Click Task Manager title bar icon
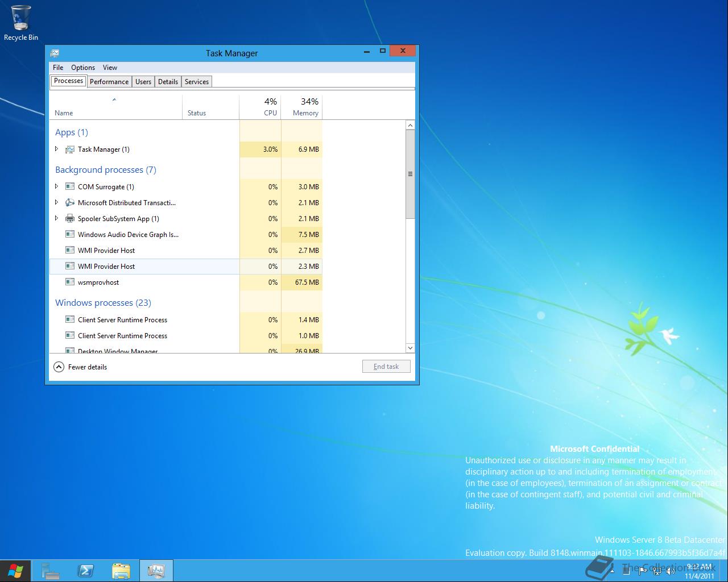Screen dimensions: 728x582 [x=55, y=53]
